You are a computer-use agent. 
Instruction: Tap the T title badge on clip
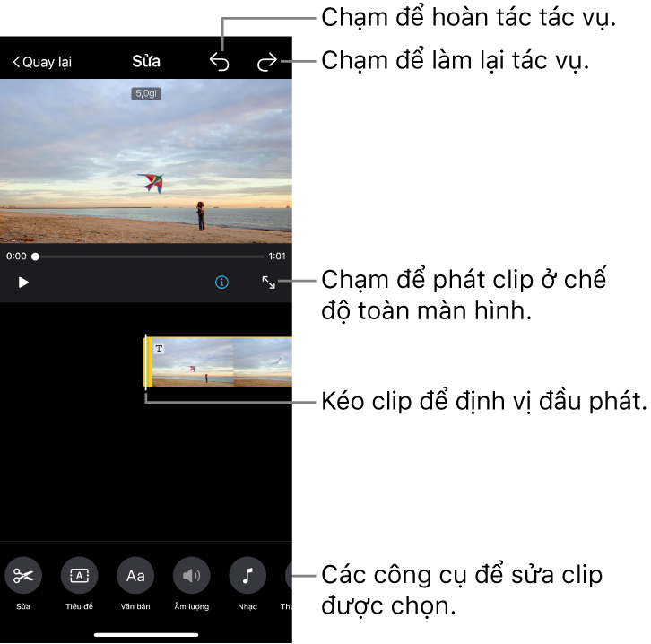tap(159, 348)
